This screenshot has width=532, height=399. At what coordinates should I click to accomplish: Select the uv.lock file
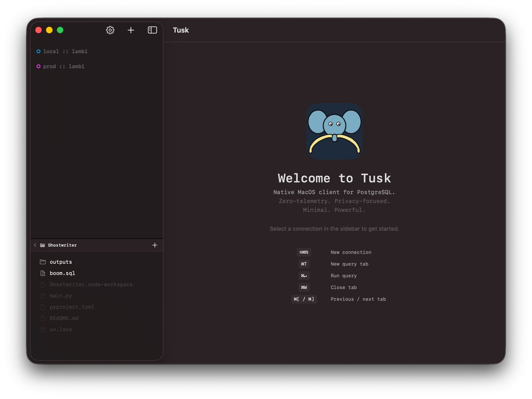tap(61, 329)
